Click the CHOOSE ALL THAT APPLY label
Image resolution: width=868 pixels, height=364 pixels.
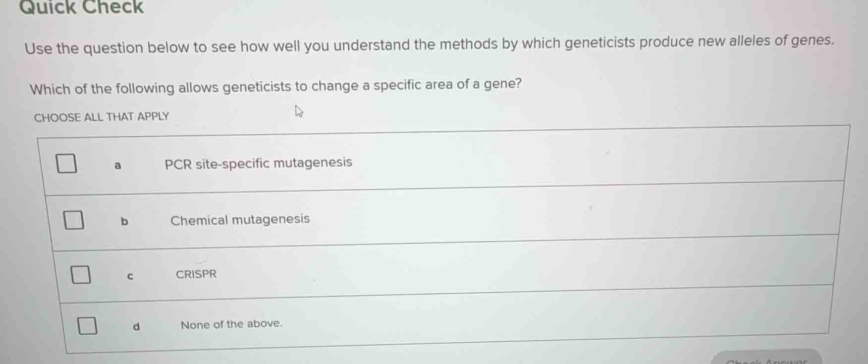tap(101, 116)
